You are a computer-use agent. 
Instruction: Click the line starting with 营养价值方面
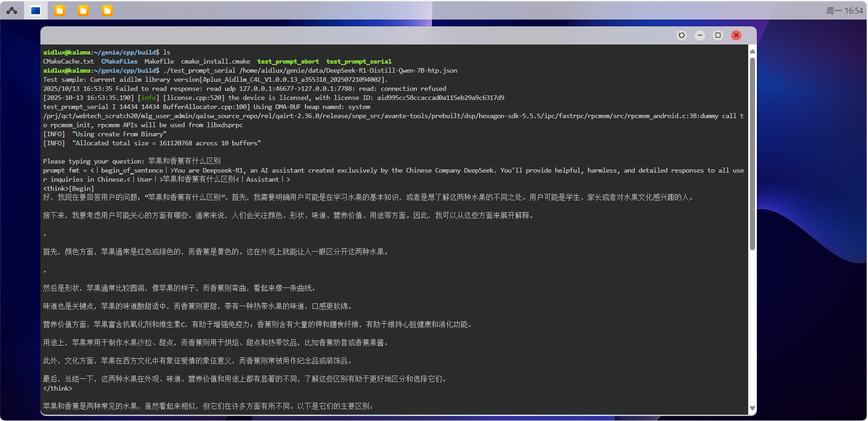click(258, 324)
